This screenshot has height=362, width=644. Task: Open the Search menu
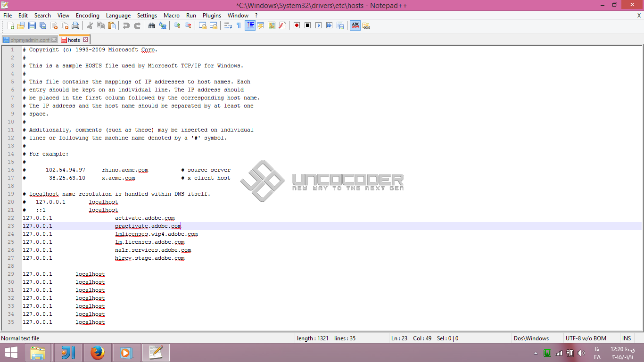point(42,16)
